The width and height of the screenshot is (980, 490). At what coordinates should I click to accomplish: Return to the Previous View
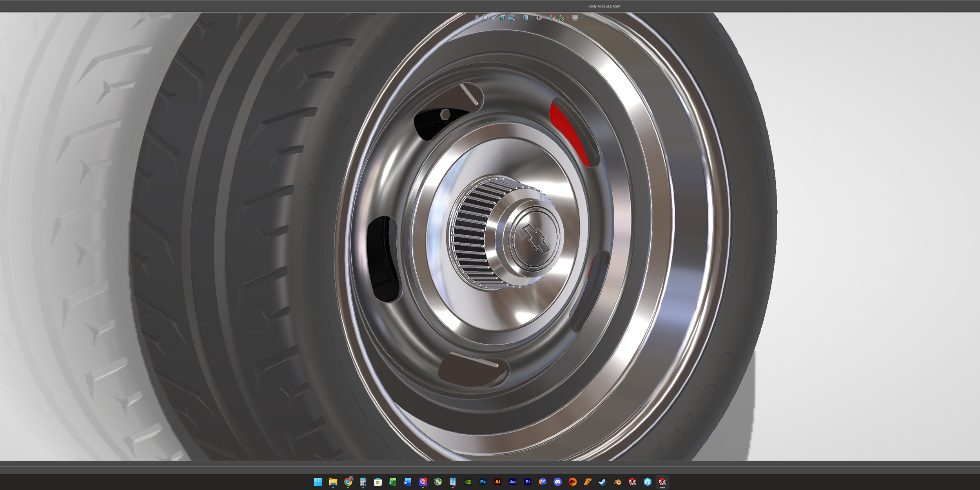coord(494,18)
